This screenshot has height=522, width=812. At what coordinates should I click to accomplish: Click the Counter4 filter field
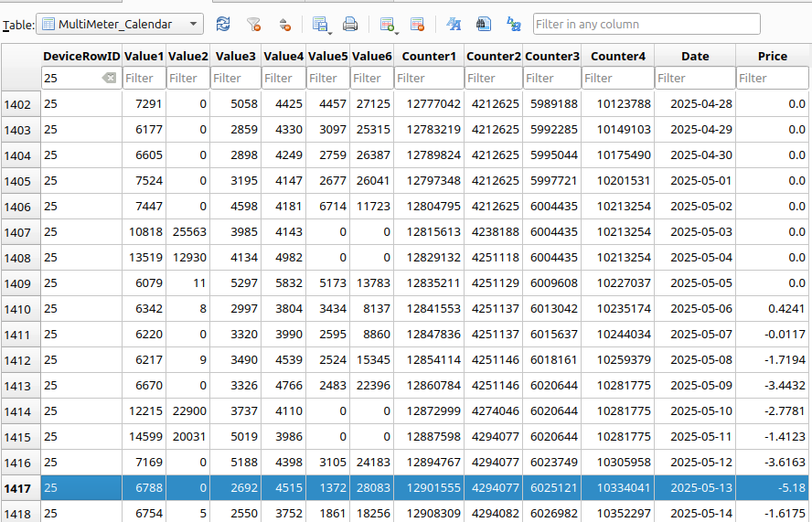[x=618, y=79]
